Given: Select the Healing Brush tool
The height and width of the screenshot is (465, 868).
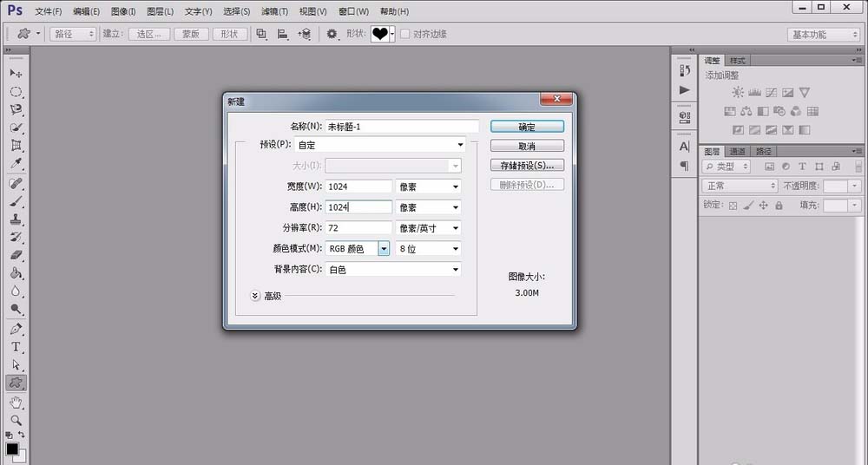Looking at the screenshot, I should 16,183.
